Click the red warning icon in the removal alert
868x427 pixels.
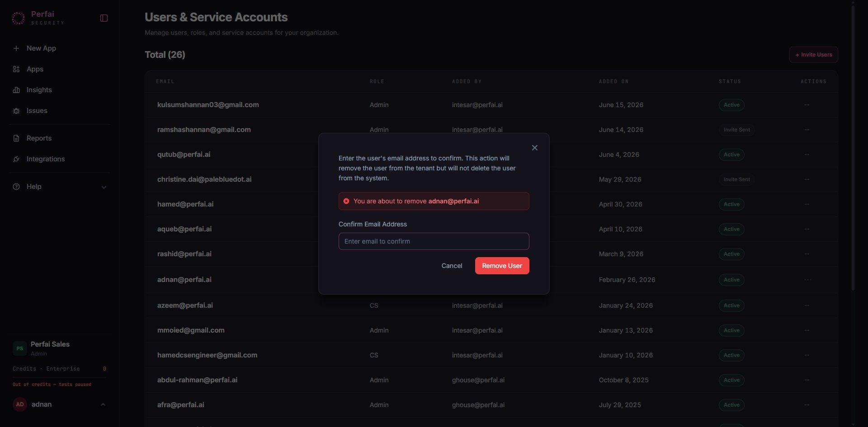[346, 201]
